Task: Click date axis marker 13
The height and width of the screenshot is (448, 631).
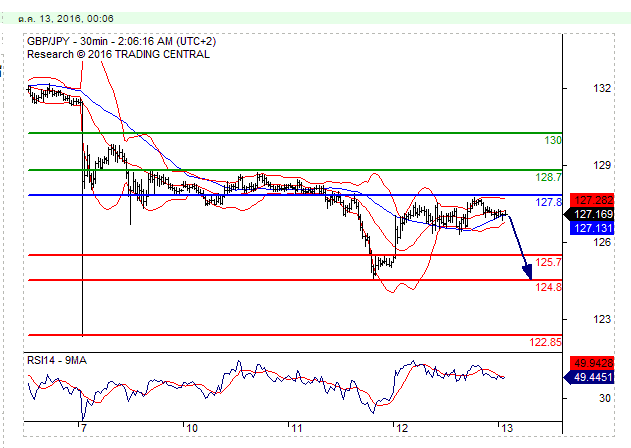Action: tap(507, 428)
